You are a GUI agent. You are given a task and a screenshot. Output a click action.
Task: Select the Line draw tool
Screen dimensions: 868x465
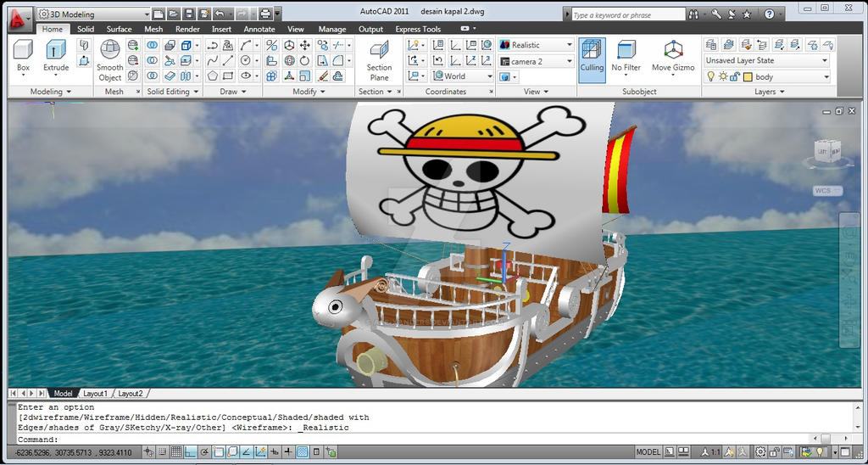[x=228, y=60]
